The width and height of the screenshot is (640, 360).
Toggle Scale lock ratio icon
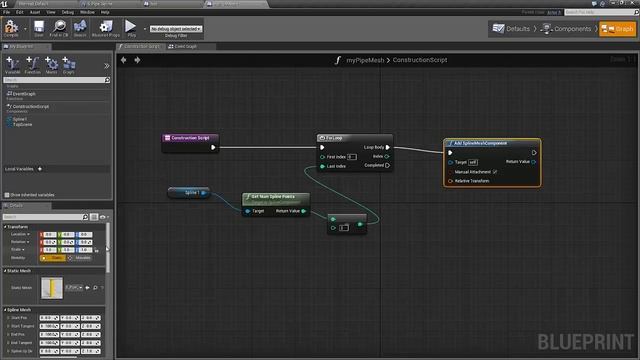tap(97, 250)
